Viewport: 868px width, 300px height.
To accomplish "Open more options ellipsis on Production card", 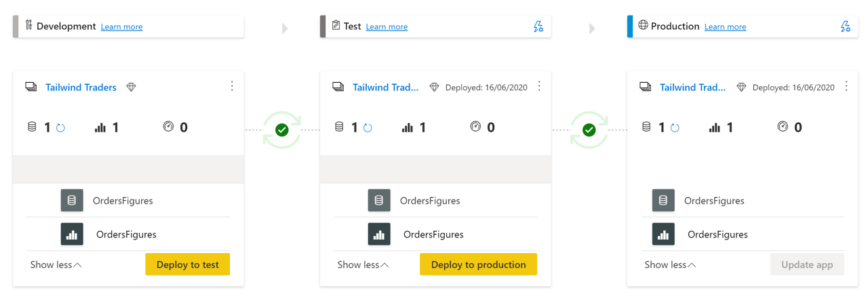I will click(846, 86).
